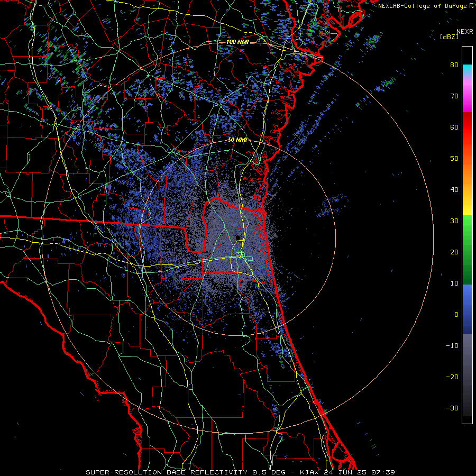Screen dimensions: 476x476
Task: Click the Super-Resolution Base Reflectivity caption
Action: (x=240, y=472)
